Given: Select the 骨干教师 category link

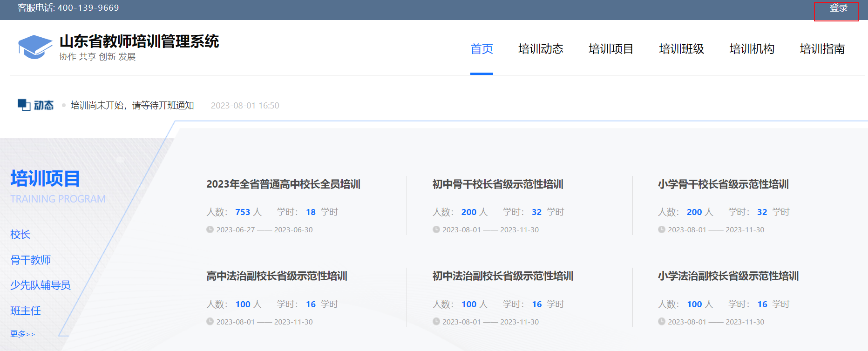Looking at the screenshot, I should (31, 260).
